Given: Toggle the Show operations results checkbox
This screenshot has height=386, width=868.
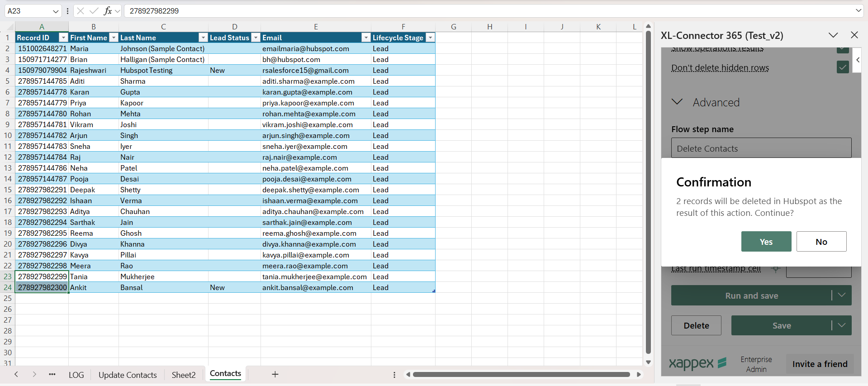Looking at the screenshot, I should point(842,49).
